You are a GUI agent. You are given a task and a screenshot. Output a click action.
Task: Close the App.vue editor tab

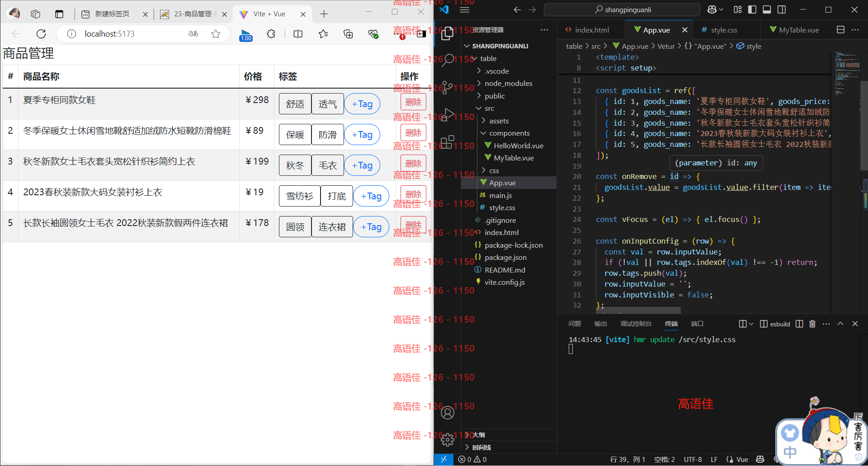(685, 30)
